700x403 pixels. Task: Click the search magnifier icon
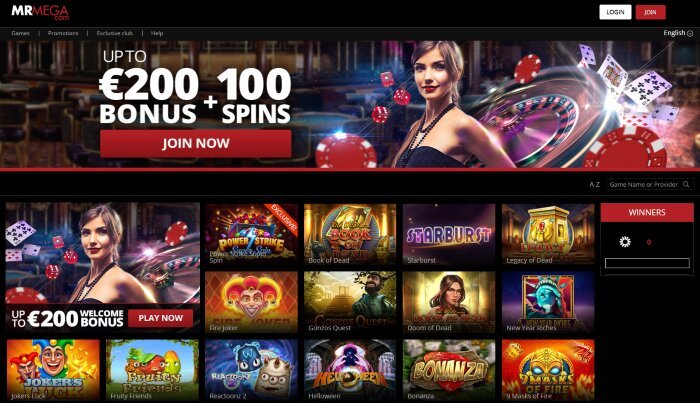click(x=686, y=184)
